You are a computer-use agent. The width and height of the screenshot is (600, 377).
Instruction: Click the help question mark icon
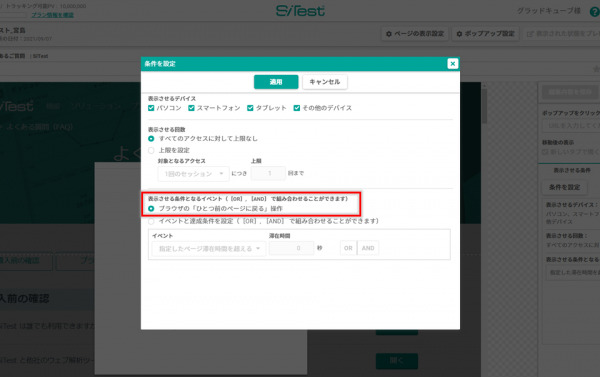[595, 12]
